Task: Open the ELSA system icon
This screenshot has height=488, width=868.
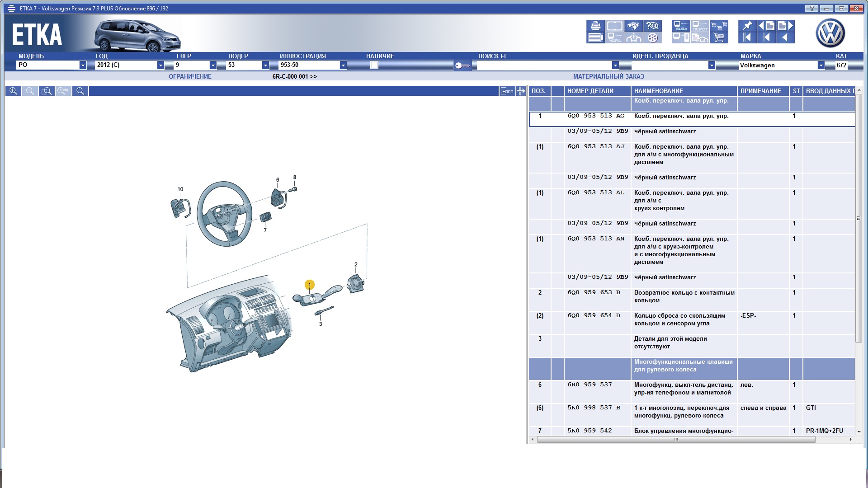Action: coord(681,26)
